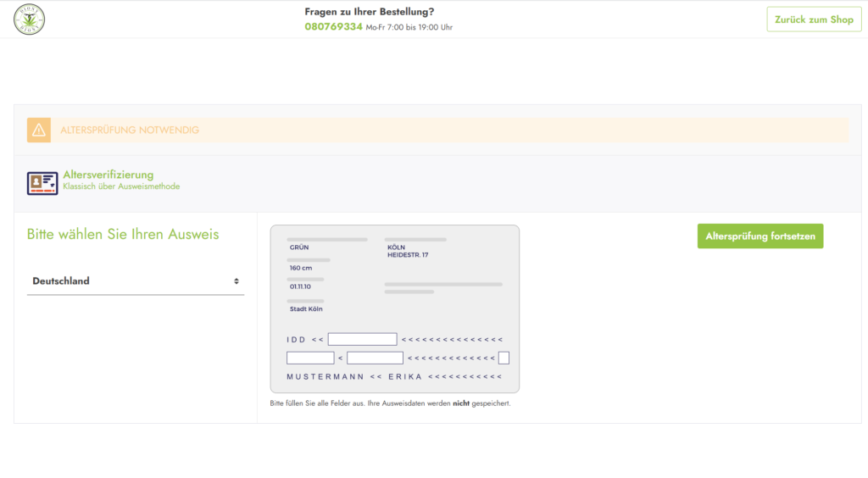Focus the input field after IDD <<
868x478 pixels.
[362, 339]
